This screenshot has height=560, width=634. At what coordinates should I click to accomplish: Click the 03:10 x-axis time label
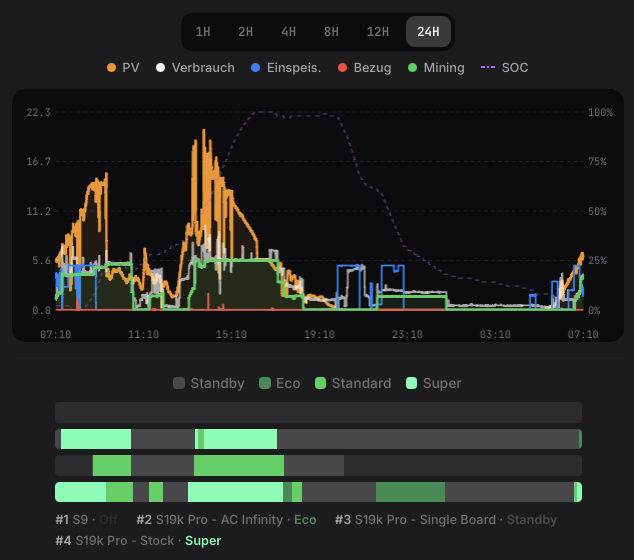pos(495,334)
